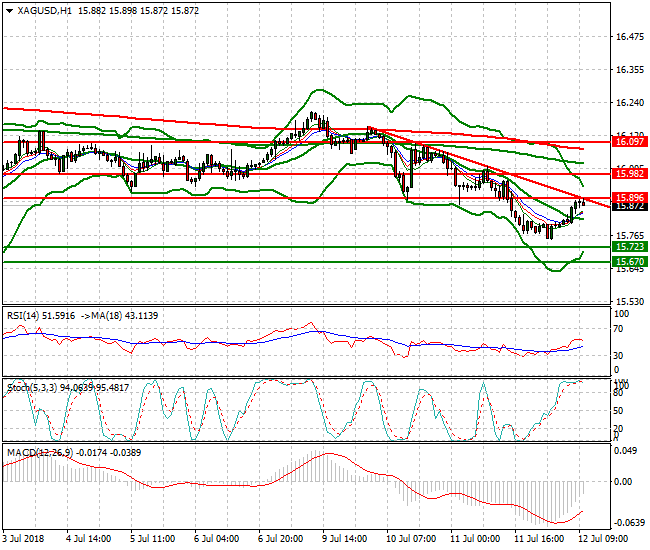This screenshot has height=550, width=650.
Task: Select the XAGUSD,H1 chart symbol label
Action: click(45, 9)
